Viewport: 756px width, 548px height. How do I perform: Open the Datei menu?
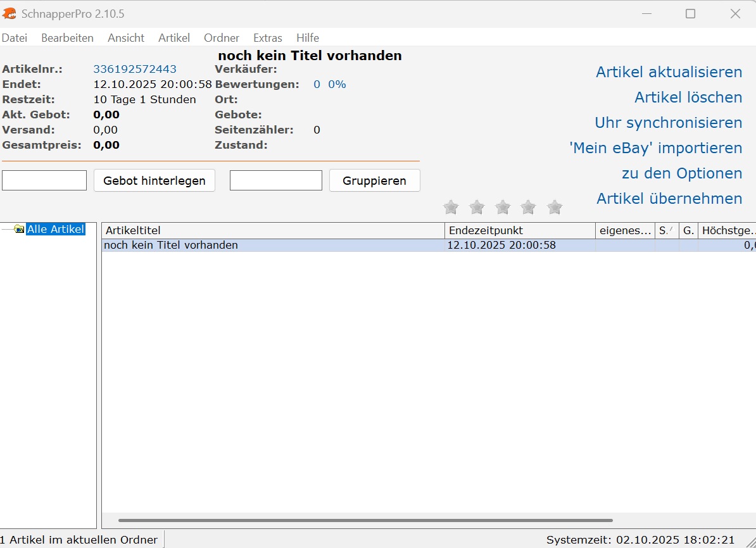coord(15,38)
